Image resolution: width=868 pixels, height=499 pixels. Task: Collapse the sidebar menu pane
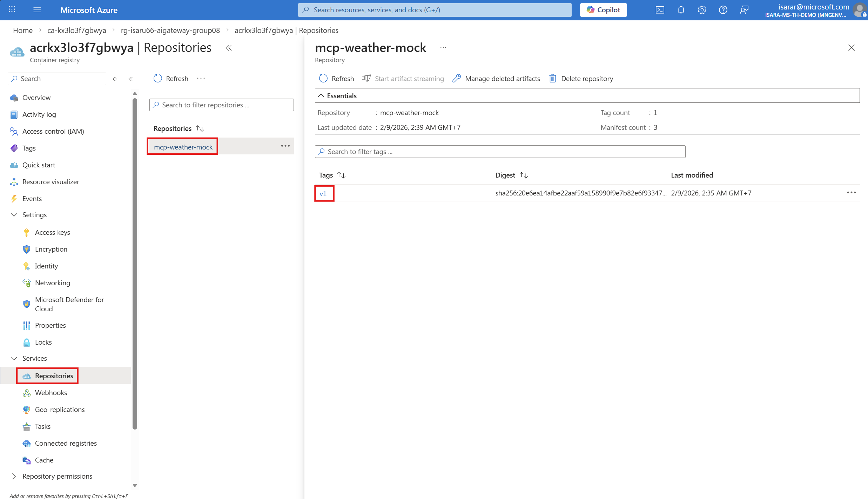(130, 79)
